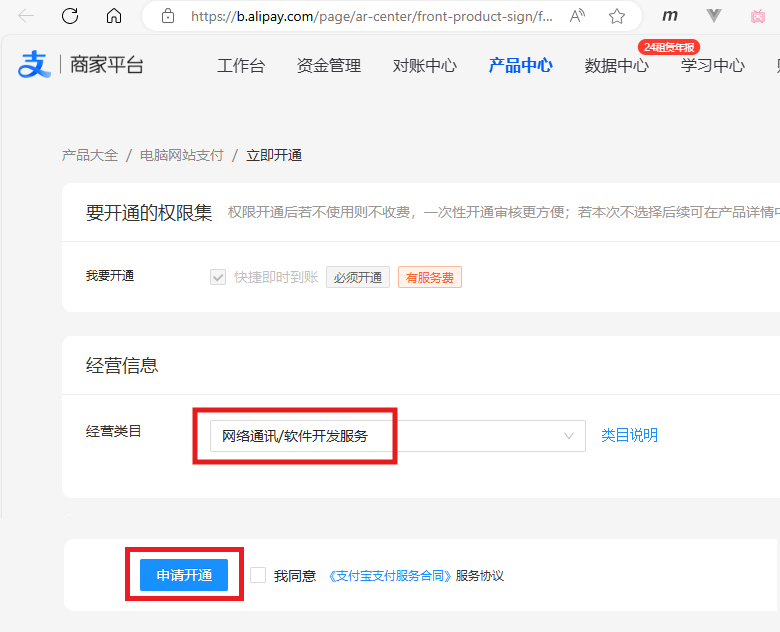Viewport: 780px width, 632px height.
Task: Go to 产品大全 breadcrumb
Action: 90,155
